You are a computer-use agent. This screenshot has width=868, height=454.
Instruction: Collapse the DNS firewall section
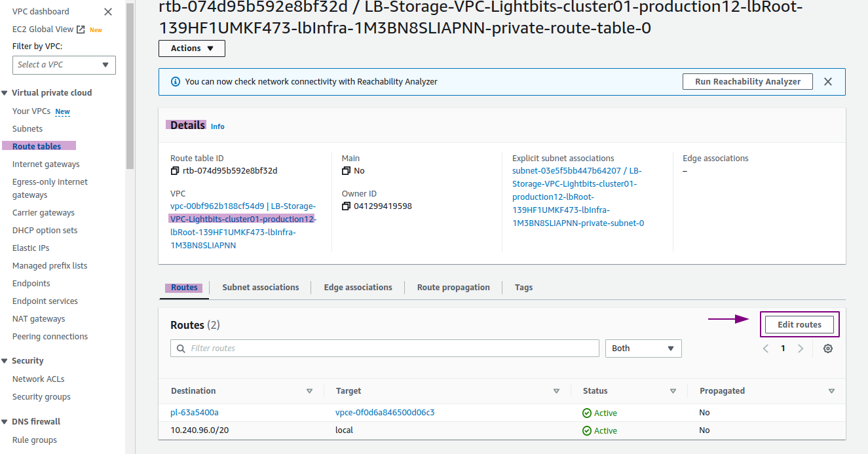tap(5, 422)
